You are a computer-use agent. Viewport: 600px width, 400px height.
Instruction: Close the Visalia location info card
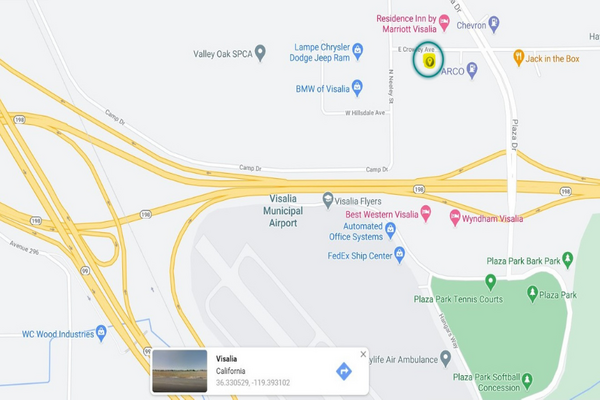coord(363,354)
